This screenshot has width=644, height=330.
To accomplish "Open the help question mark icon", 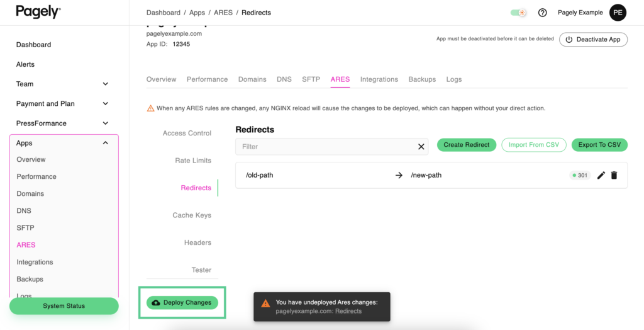I will click(x=543, y=13).
